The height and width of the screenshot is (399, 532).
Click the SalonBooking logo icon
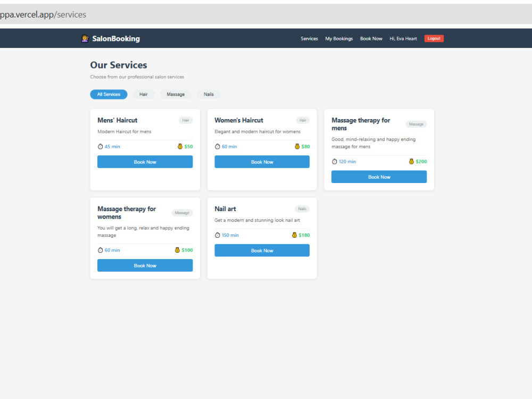coord(85,39)
